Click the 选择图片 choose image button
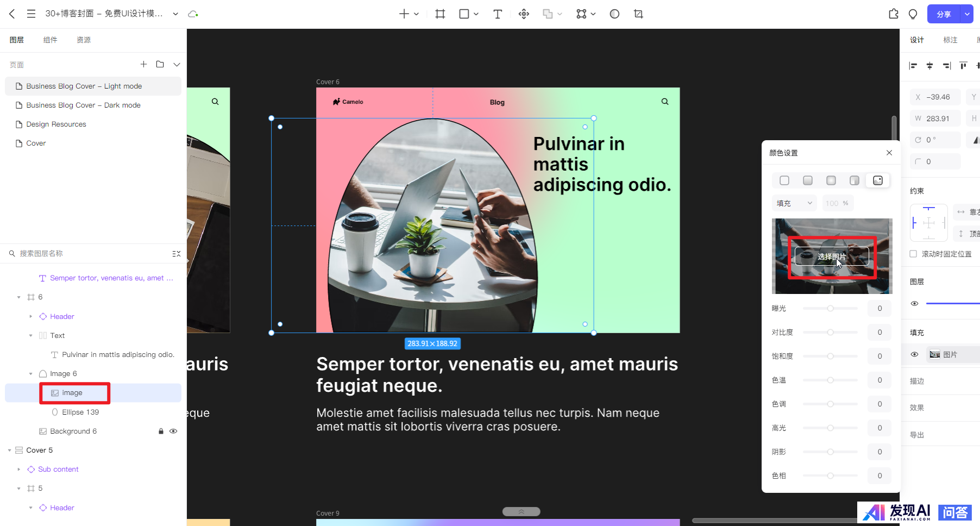This screenshot has height=526, width=980. pyautogui.click(x=831, y=256)
